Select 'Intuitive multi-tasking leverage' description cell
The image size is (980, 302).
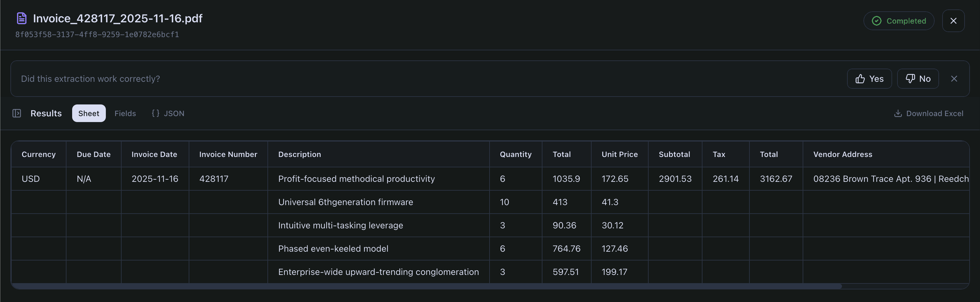[x=379, y=225]
